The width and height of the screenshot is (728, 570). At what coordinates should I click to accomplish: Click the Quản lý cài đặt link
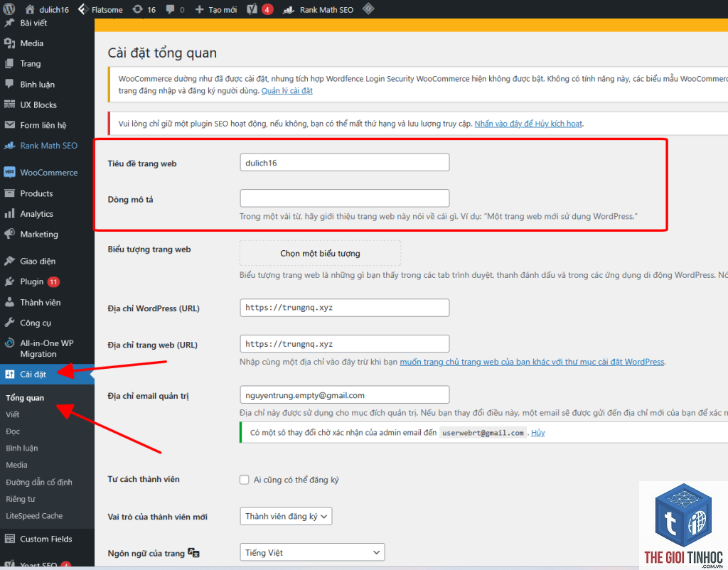pyautogui.click(x=287, y=90)
